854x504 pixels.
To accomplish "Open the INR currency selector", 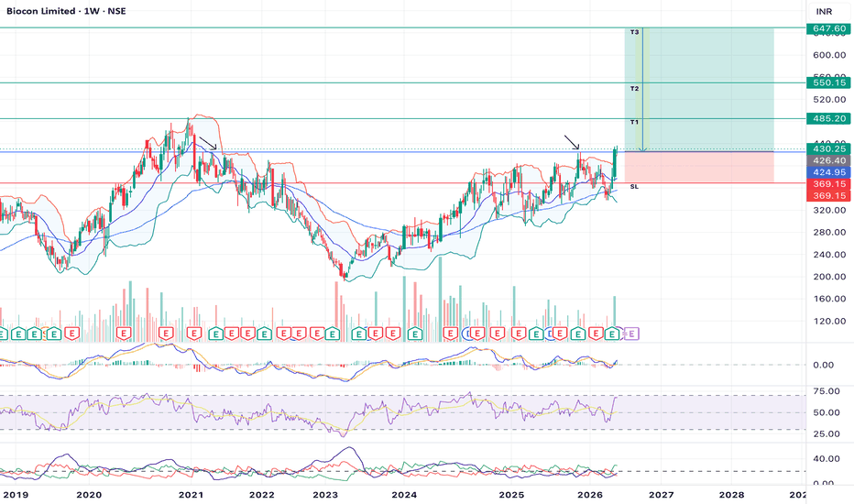I will point(824,11).
